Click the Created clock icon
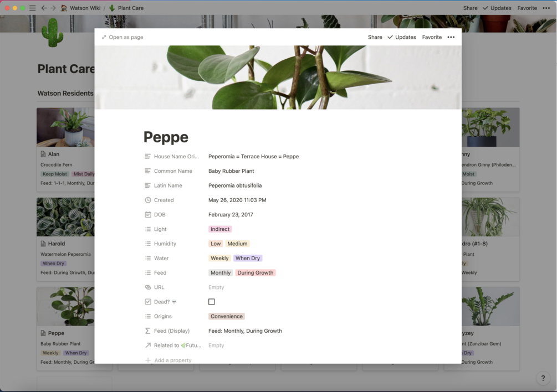This screenshot has height=392, width=557. tap(148, 200)
